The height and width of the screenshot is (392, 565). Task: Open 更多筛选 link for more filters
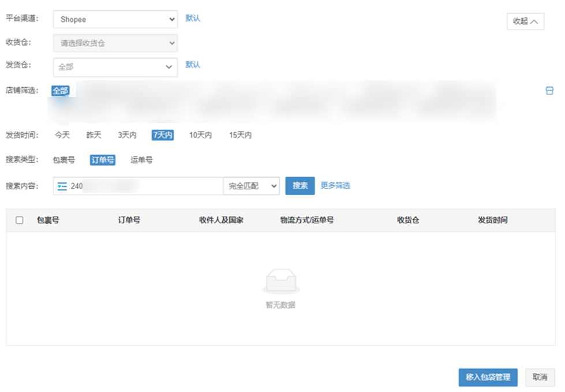pos(335,186)
